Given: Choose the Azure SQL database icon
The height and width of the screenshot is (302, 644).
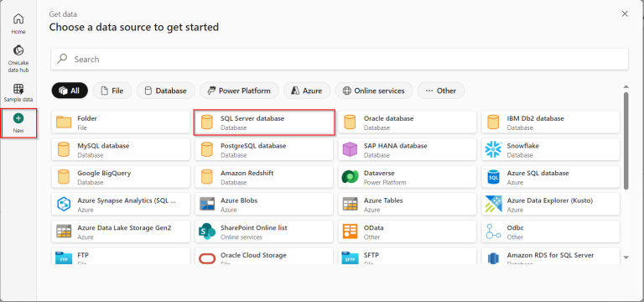Looking at the screenshot, I should click(x=493, y=177).
